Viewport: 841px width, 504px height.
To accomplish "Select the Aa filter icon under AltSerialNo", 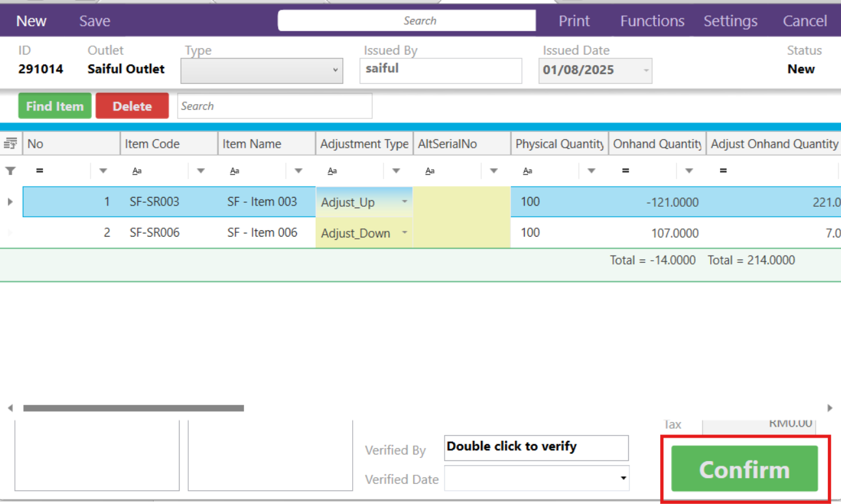I will point(430,170).
